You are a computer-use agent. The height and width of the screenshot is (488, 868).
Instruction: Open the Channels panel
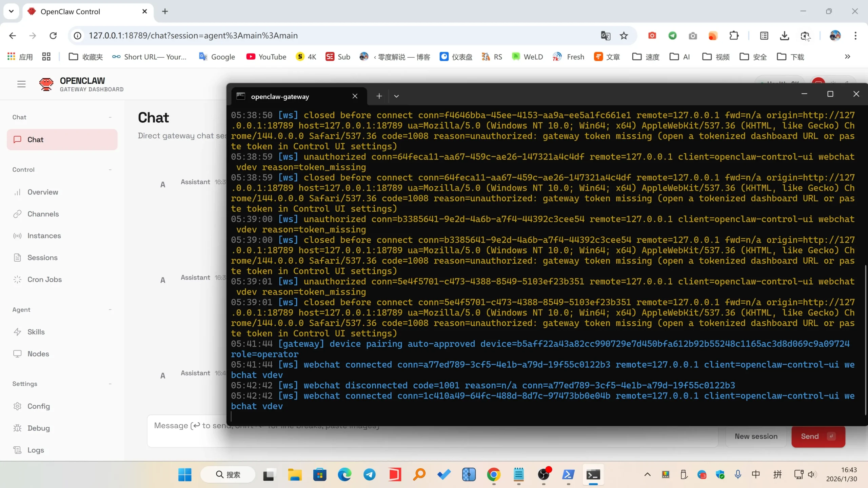click(43, 214)
